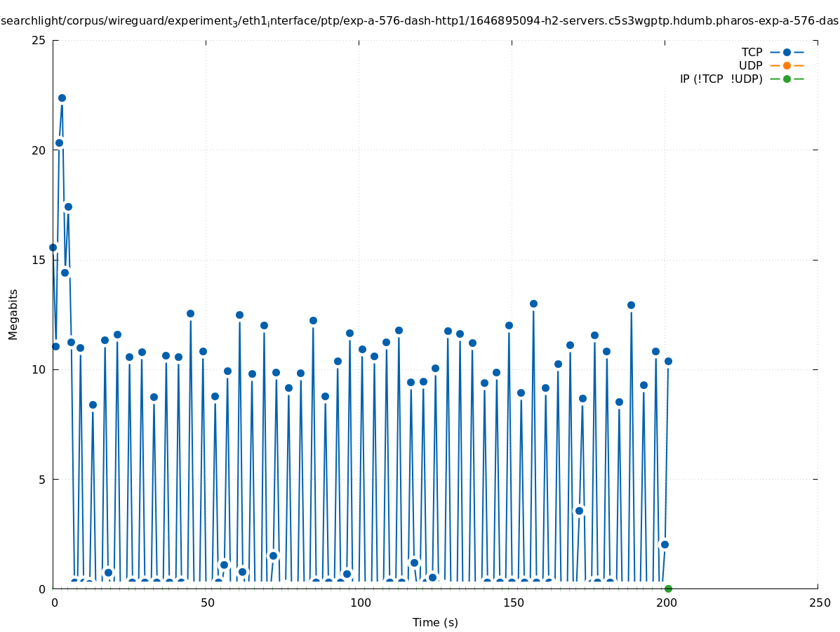Select the highest TCP peak data point
840x632 pixels.
pyautogui.click(x=62, y=98)
